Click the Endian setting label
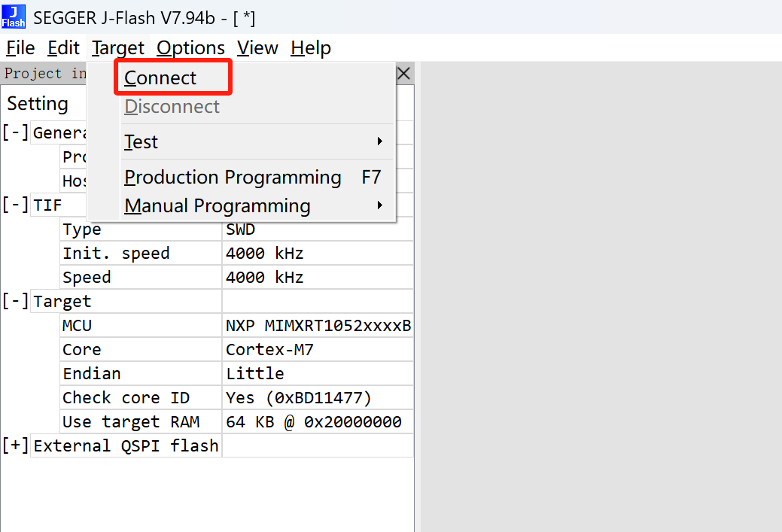782x532 pixels. [x=141, y=373]
